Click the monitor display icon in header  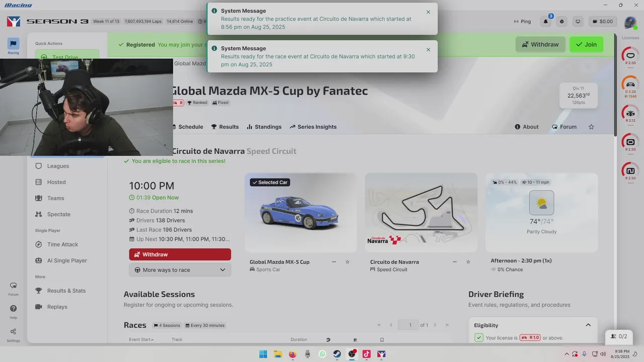[x=578, y=22]
